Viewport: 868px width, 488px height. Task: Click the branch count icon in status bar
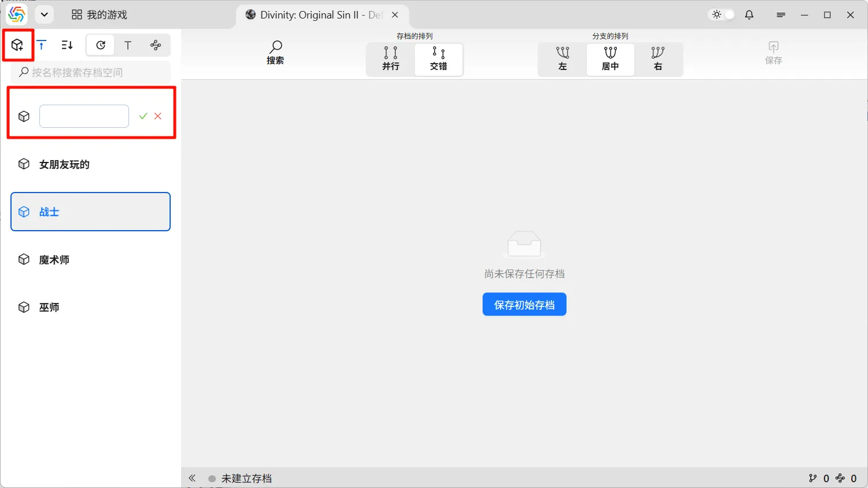coord(813,478)
